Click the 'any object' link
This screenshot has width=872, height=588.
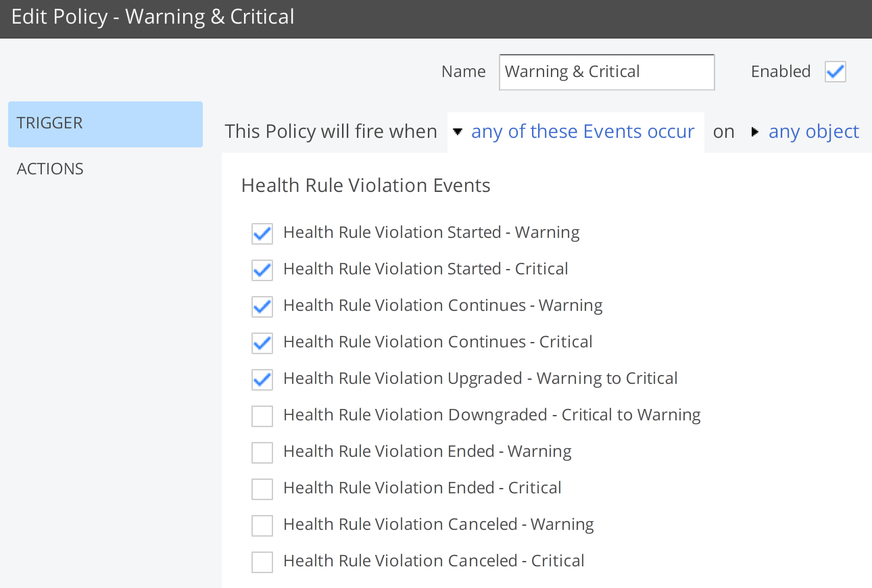pyautogui.click(x=814, y=132)
